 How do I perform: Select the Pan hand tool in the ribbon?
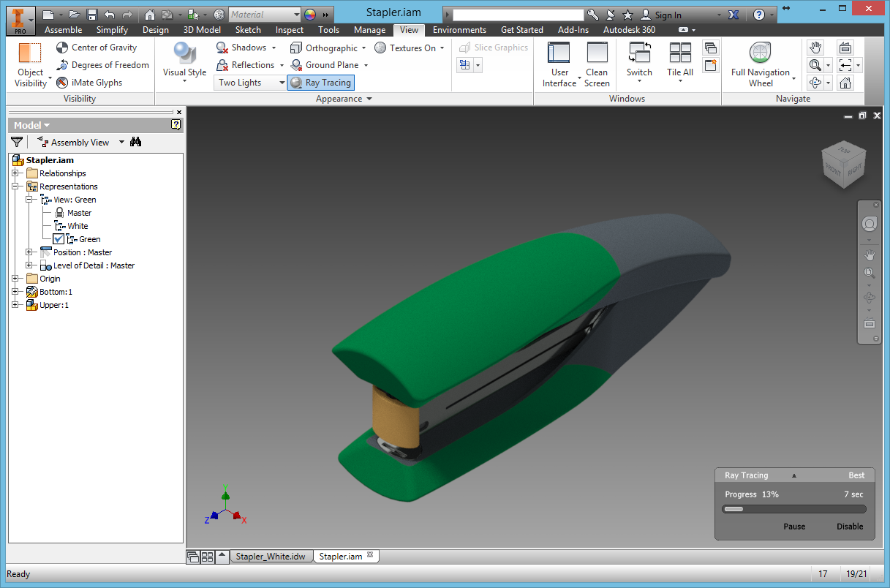(815, 48)
